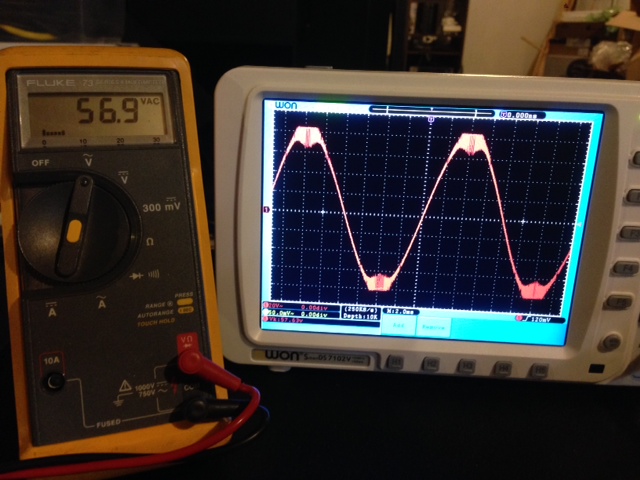Click the channel 1 zero marker at left edge
640x480 pixels.
265,209
